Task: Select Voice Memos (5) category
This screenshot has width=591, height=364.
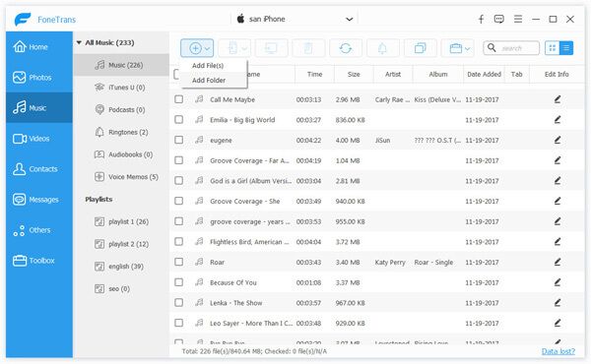Action: click(121, 176)
